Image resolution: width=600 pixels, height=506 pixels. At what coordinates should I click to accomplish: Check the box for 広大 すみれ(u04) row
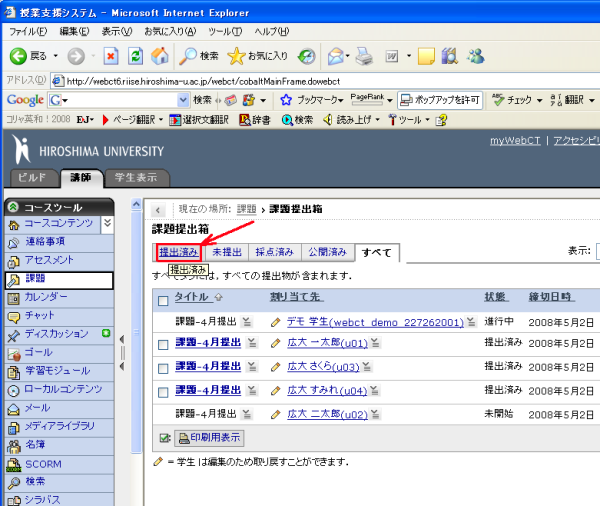163,392
